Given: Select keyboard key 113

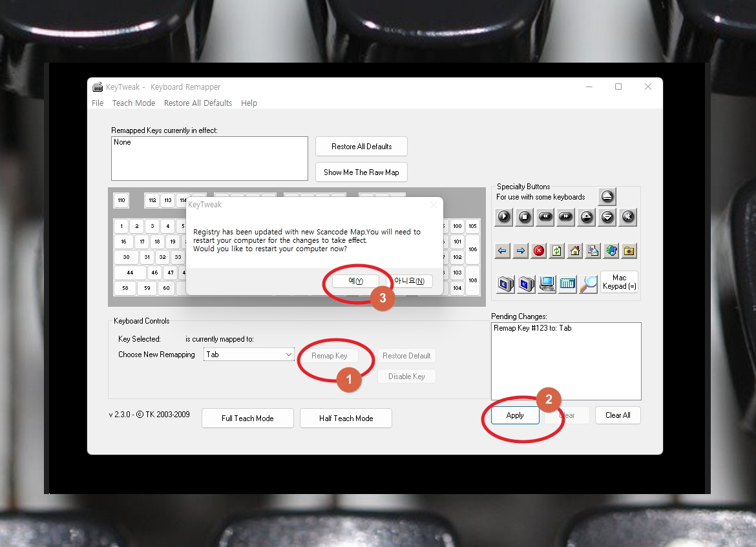Looking at the screenshot, I should click(x=168, y=200).
